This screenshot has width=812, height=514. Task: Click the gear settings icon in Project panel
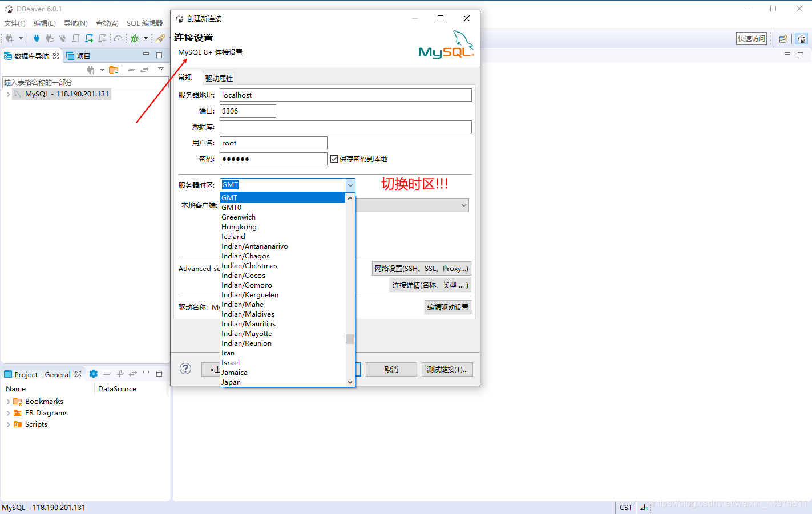point(94,374)
